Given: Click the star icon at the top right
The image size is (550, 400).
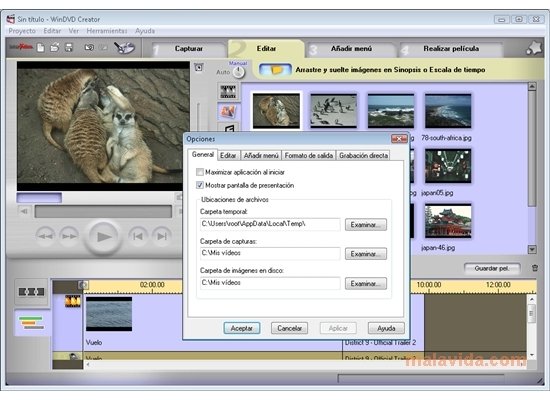Looking at the screenshot, I should click(x=534, y=48).
